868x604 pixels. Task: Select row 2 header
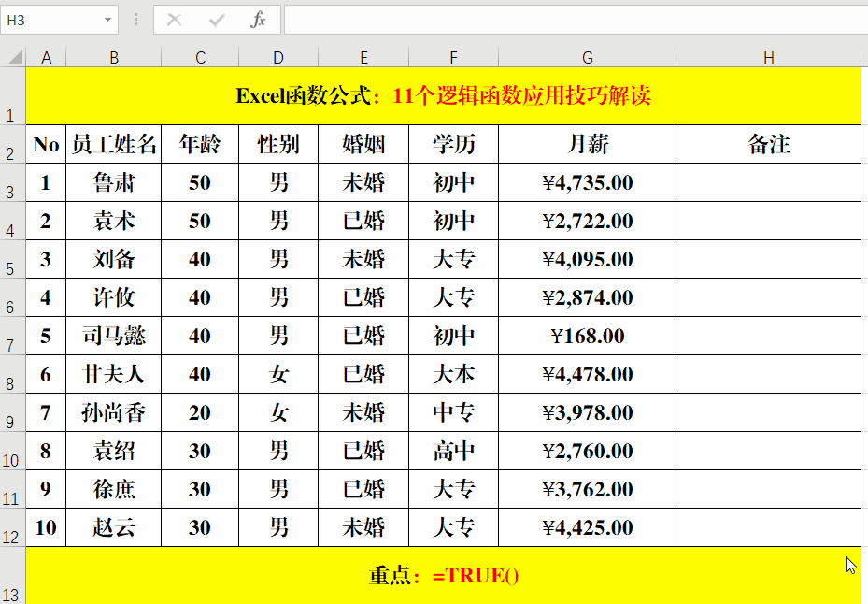tap(13, 144)
